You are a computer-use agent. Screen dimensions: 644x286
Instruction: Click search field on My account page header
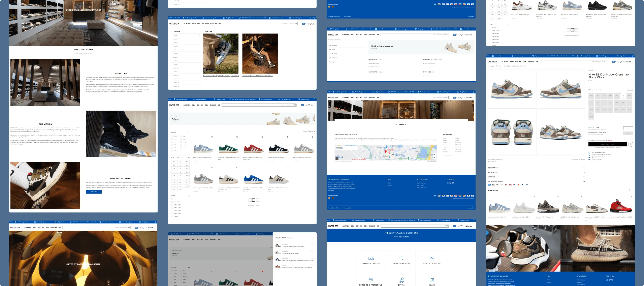point(415,35)
